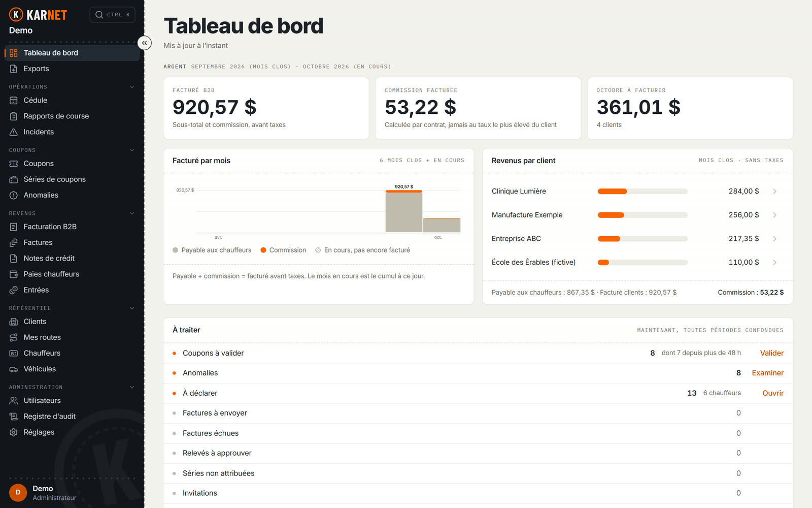Collapse the sidebar with double-chevron button

click(x=145, y=43)
